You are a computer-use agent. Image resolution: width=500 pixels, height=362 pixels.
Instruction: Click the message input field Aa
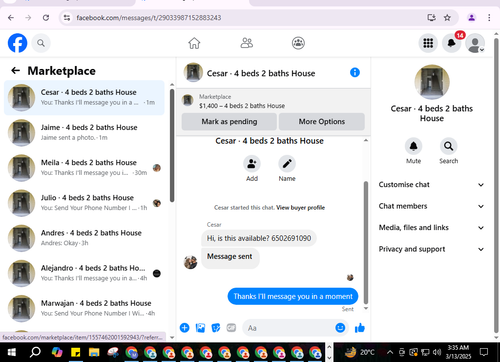tap(288, 328)
